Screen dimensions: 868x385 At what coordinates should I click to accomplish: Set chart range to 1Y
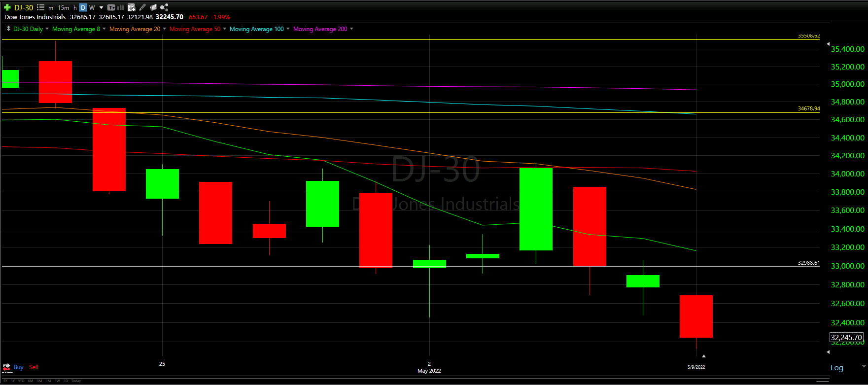point(13,381)
